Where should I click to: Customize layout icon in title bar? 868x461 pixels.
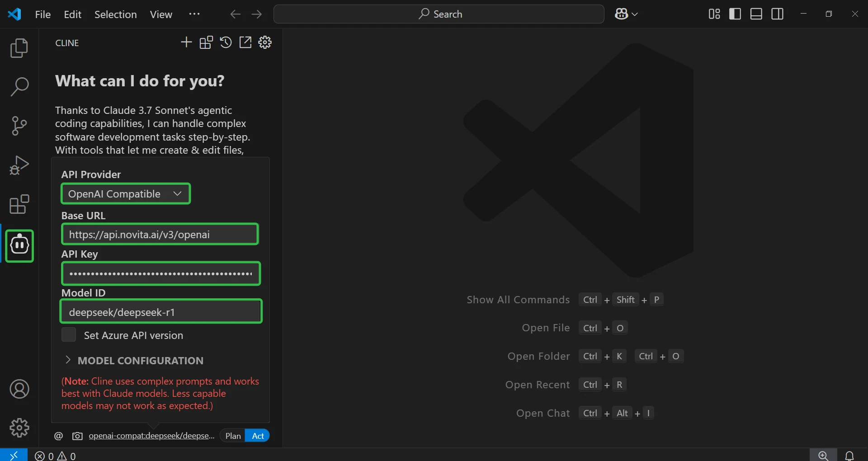714,14
